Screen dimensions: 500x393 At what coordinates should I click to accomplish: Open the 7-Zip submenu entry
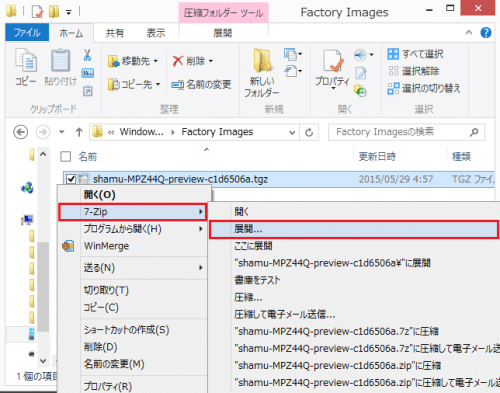click(x=132, y=212)
